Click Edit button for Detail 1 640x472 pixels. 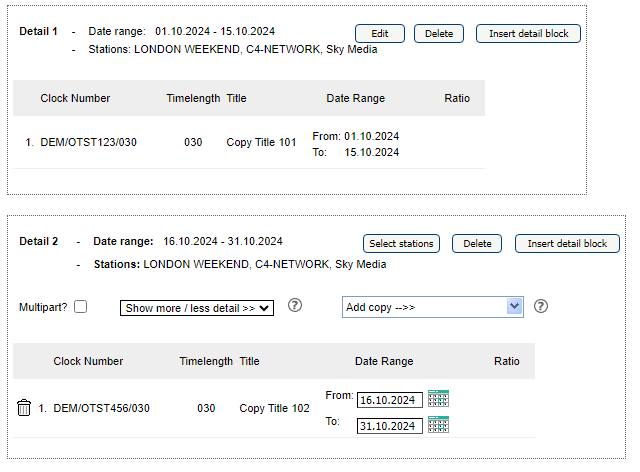[x=380, y=33]
